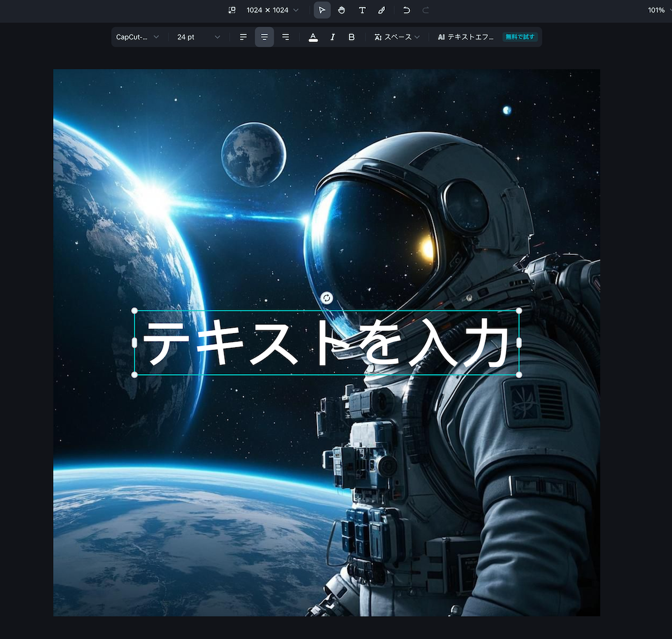Select the arrow selection tool
The image size is (672, 639).
(x=322, y=10)
